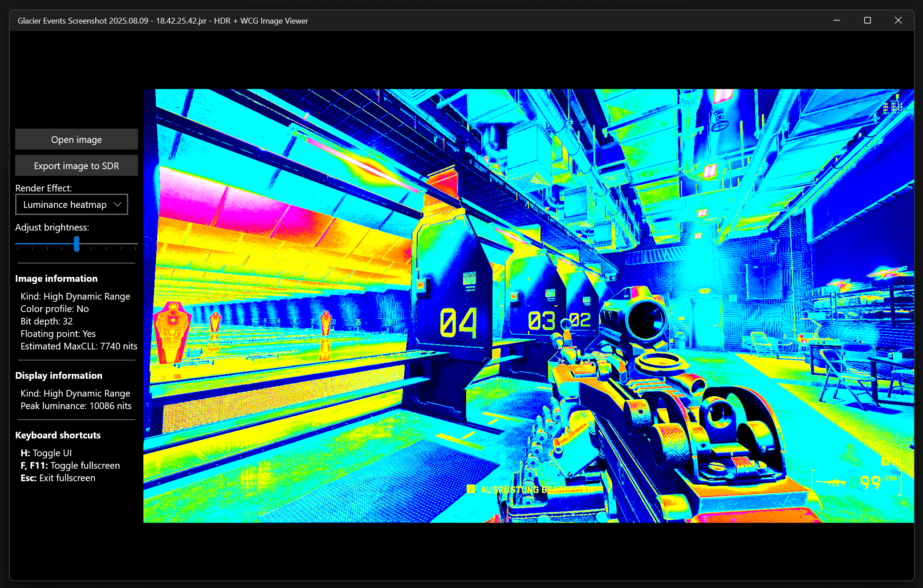Click the Open image button
Viewport: 923px width, 588px height.
[76, 139]
